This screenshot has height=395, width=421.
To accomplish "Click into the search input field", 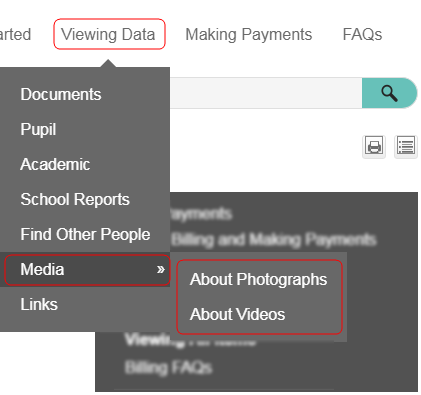I will click(x=266, y=93).
